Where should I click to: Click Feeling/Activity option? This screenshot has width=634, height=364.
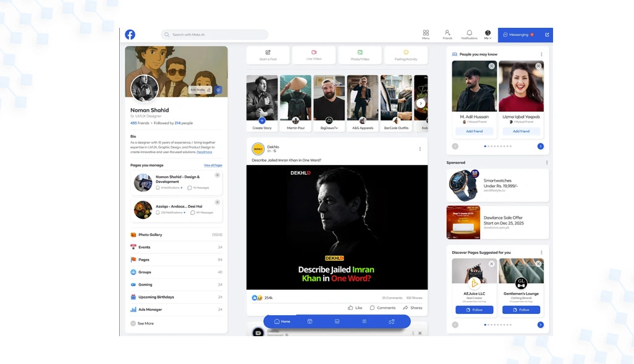[406, 55]
